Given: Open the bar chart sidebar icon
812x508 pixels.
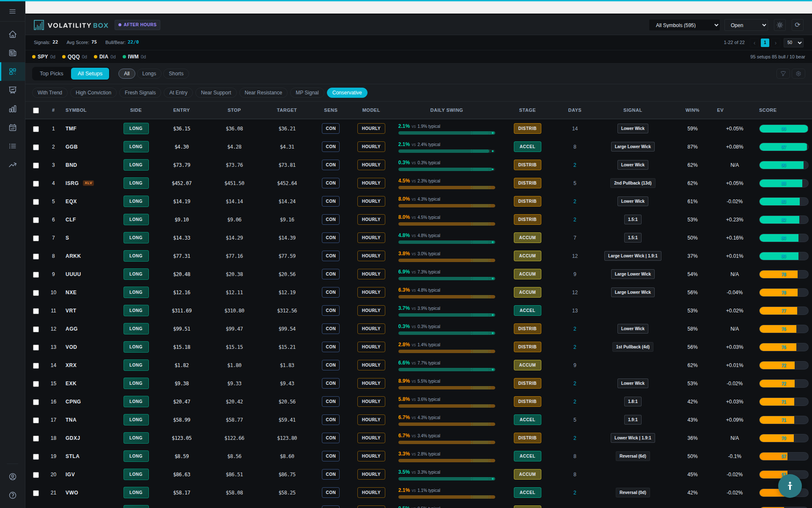Looking at the screenshot, I should [x=13, y=109].
